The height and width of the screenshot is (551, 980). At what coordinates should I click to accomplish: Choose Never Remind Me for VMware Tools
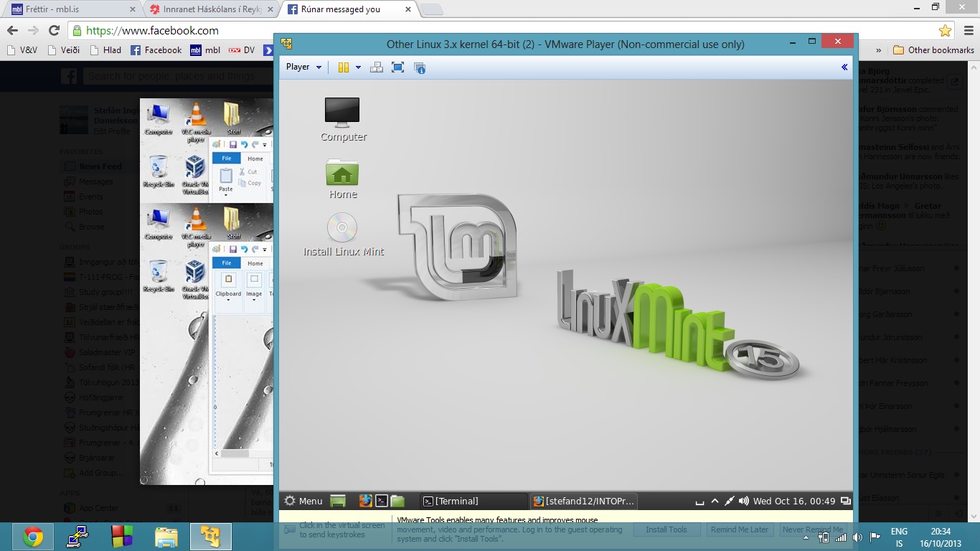point(813,529)
